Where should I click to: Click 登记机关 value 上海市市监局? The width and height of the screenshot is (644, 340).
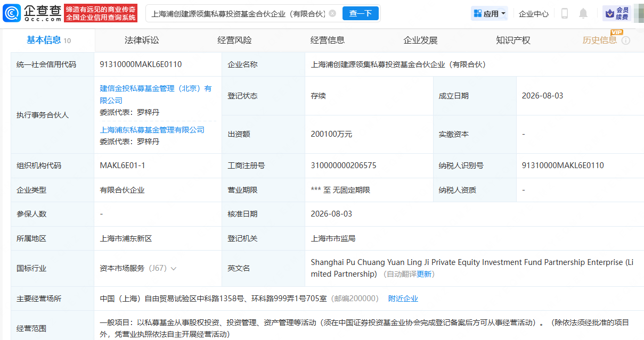click(333, 239)
